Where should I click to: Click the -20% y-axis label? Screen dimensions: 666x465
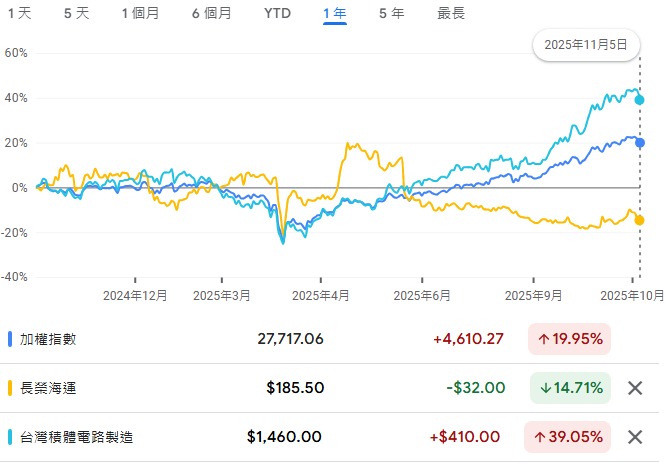[x=14, y=233]
